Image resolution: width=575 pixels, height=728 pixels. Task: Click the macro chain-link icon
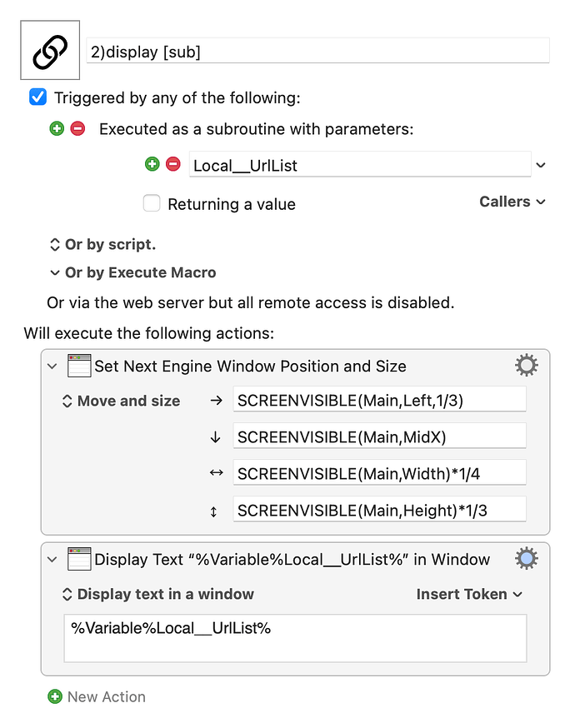pos(50,50)
